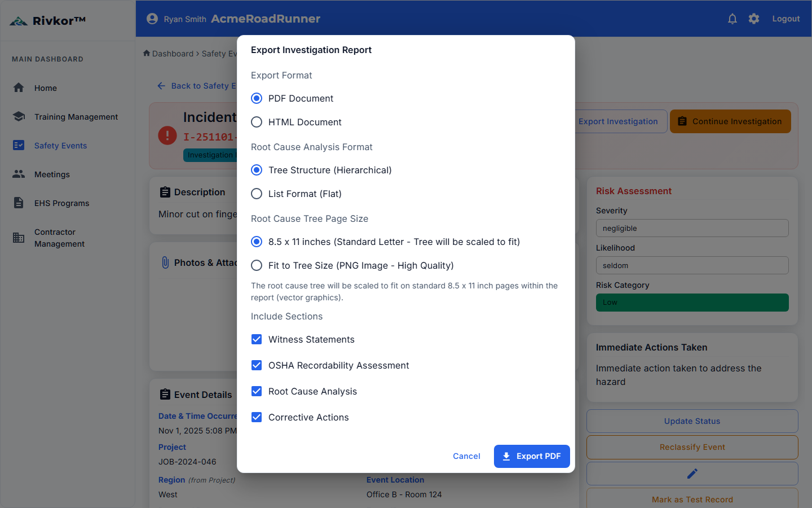Go to Training Management menu item
Viewport: 812px width, 508px height.
76,117
